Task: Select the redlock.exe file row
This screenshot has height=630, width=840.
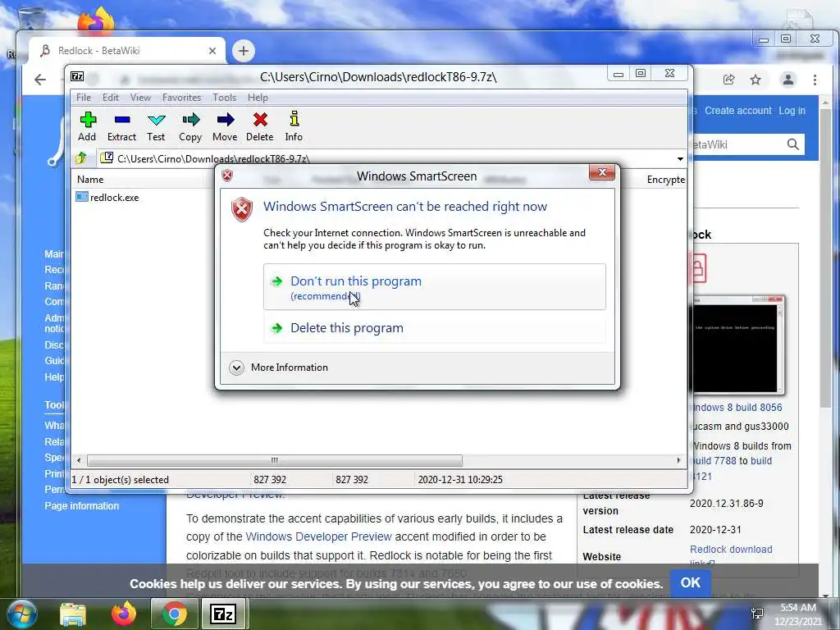Action: tap(107, 197)
